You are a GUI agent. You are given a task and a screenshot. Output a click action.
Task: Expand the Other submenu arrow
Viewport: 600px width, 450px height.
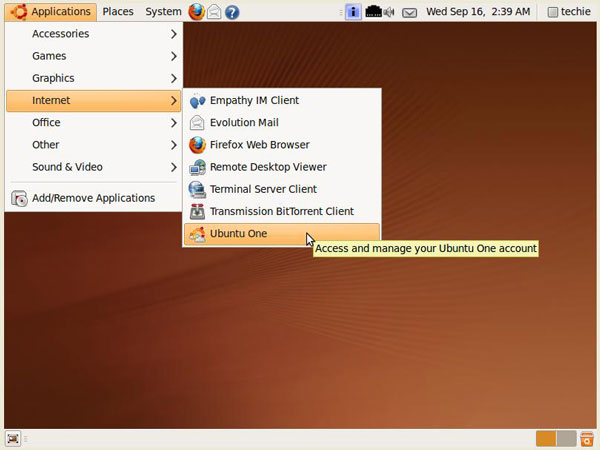pos(174,145)
